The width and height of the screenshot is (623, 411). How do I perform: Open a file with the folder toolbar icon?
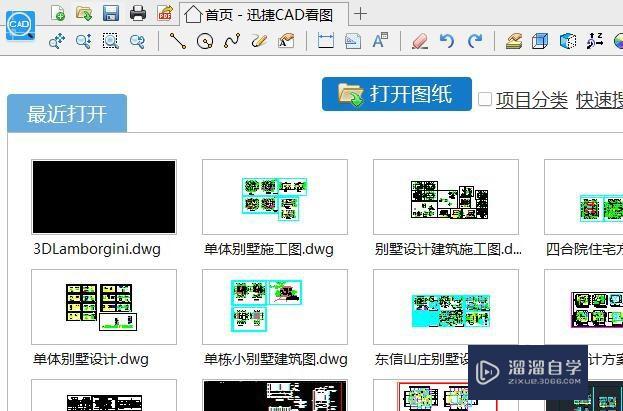coord(84,14)
